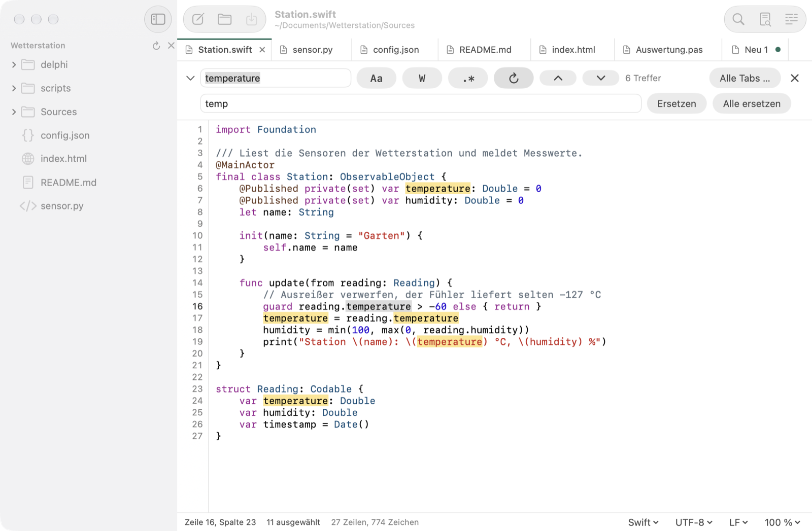
Task: Open the outline list icon in the toolbar
Action: tap(791, 19)
